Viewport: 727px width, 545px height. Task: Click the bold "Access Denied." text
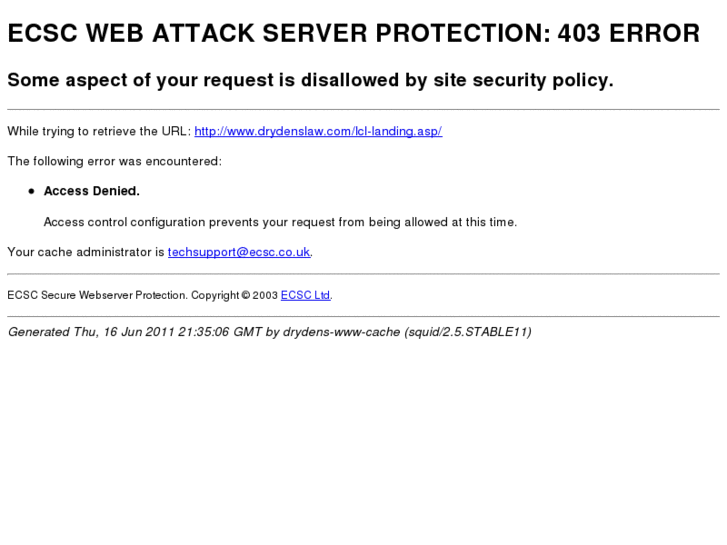click(x=92, y=191)
